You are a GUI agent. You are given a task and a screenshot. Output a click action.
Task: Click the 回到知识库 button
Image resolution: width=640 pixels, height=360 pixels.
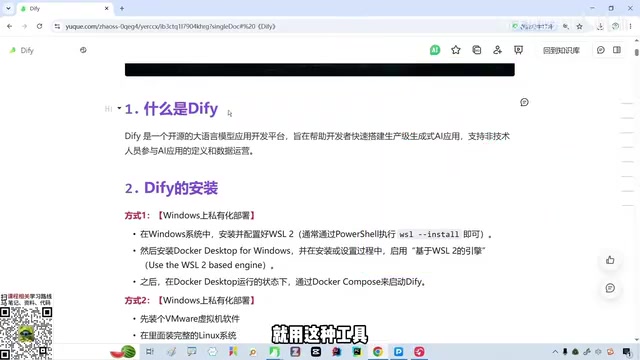coord(561,50)
